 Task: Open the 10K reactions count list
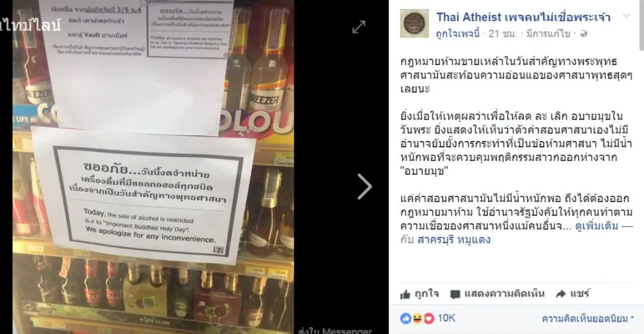446,318
